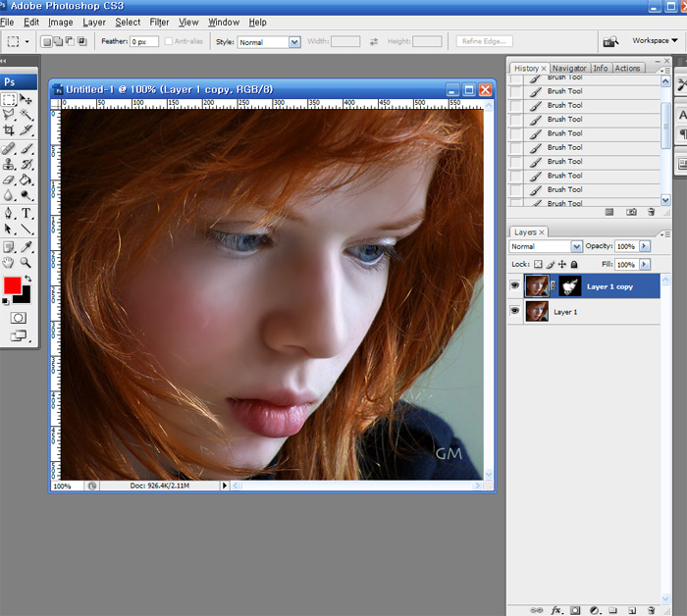
Task: Choose Add to selection mode icon
Action: 58,41
